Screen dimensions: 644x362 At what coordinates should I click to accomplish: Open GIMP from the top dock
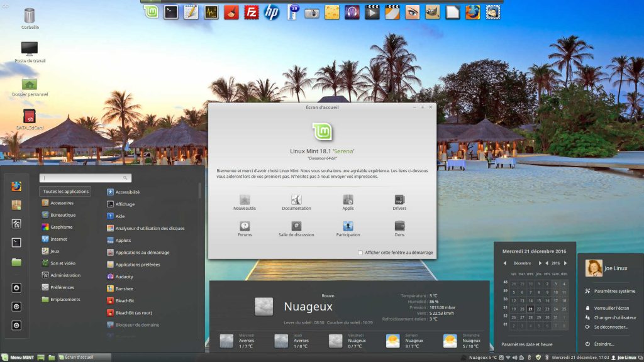pos(432,12)
